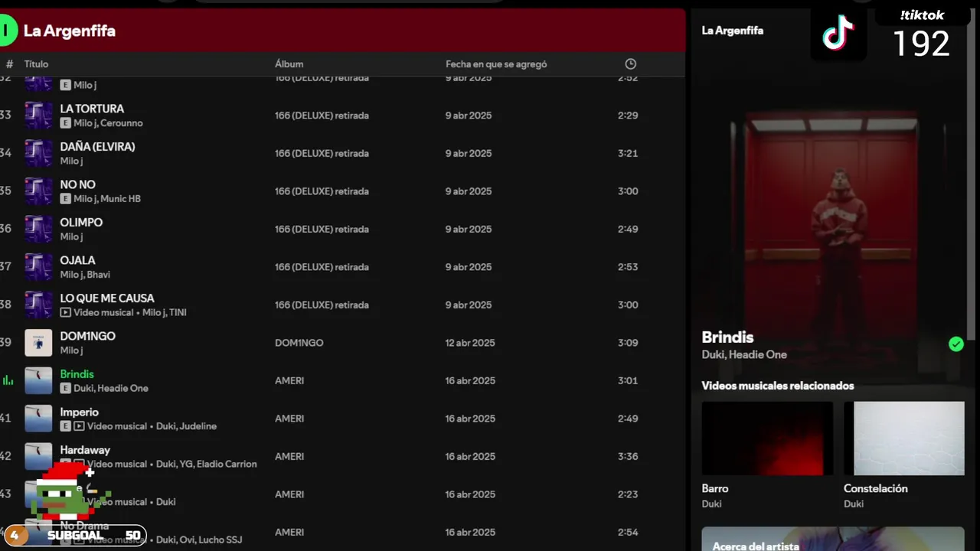Click Constelación video title text
This screenshot has width=980, height=551.
876,488
